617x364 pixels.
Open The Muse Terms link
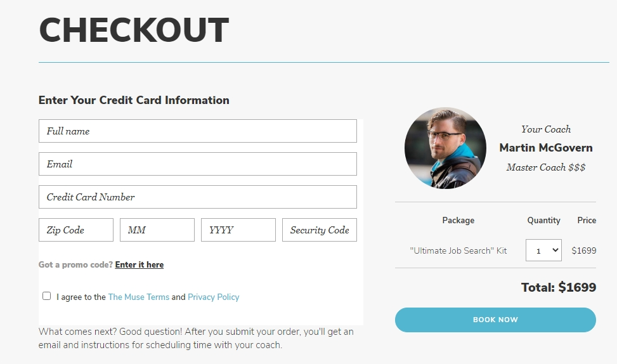[138, 297]
